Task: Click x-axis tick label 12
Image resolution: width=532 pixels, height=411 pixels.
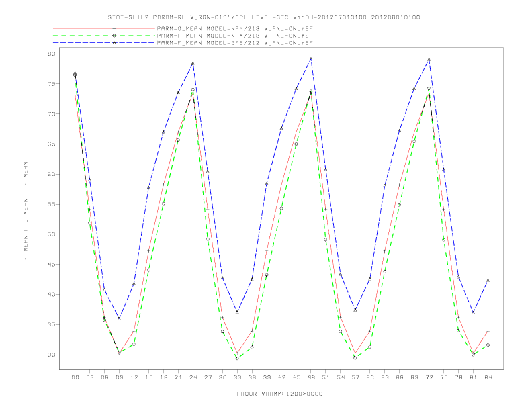Action: (x=134, y=377)
